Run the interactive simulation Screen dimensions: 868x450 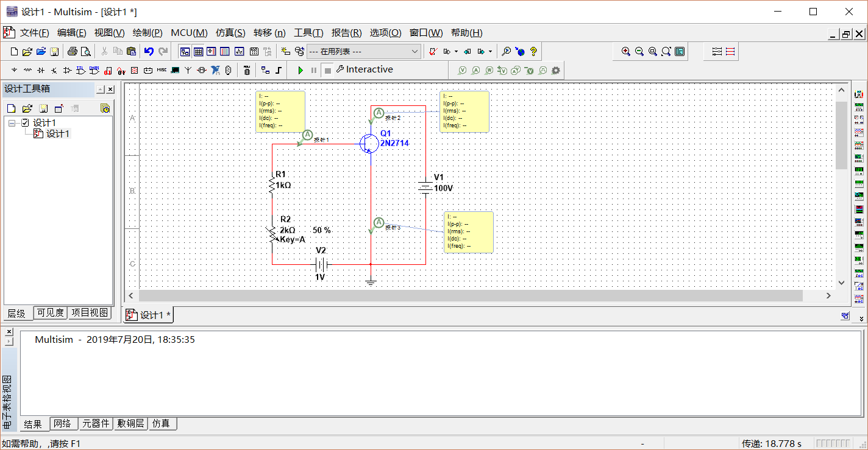301,70
